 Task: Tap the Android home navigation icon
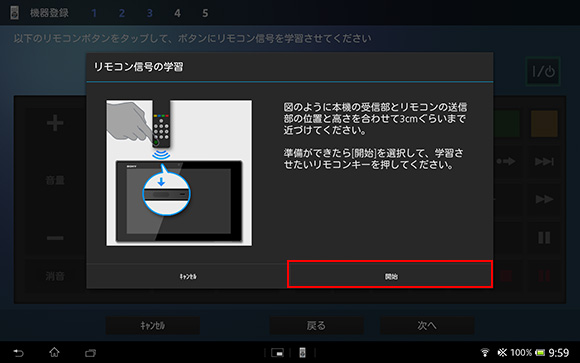tap(54, 352)
